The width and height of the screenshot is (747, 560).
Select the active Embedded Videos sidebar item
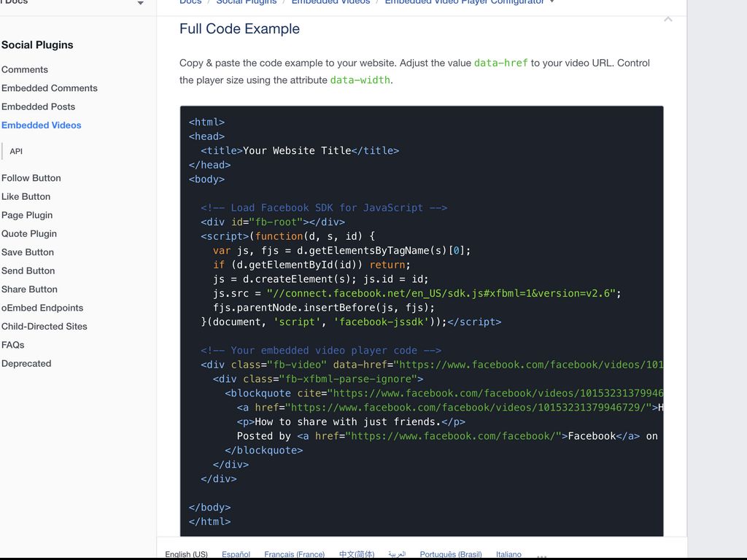(x=42, y=125)
